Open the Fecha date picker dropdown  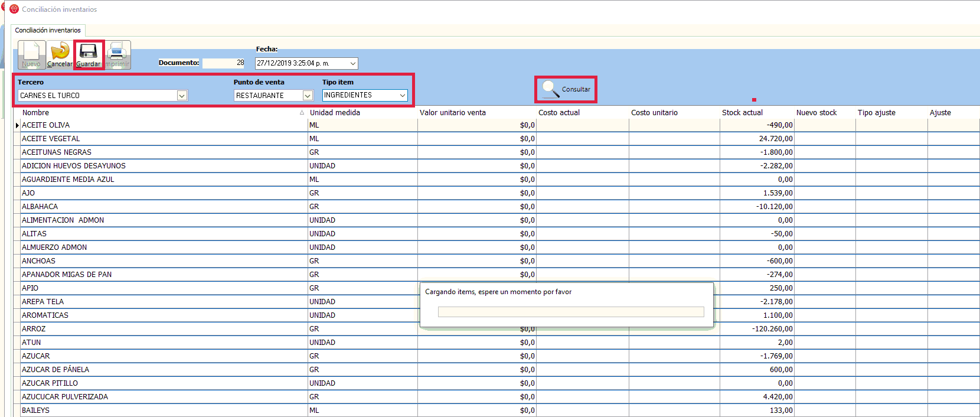click(353, 63)
